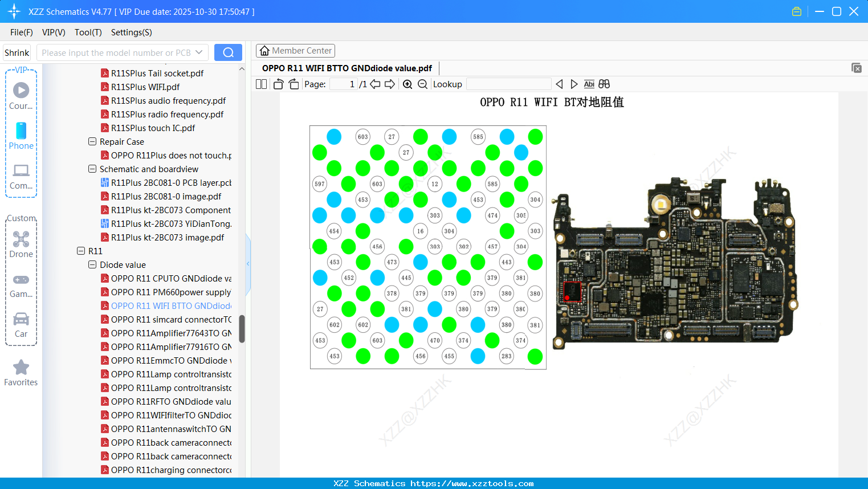Open the Tool(T) menu
Viewport: 868px width, 489px height.
click(x=88, y=32)
